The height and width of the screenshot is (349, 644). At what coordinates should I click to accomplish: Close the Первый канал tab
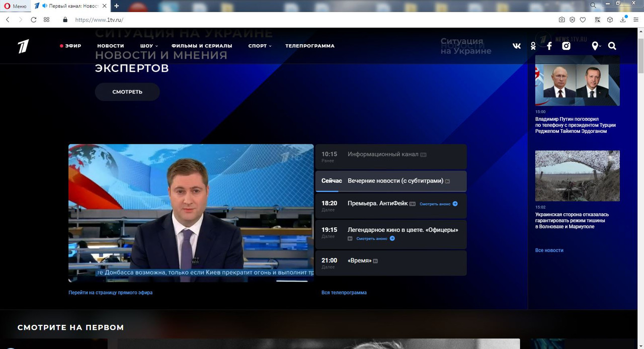tap(104, 6)
